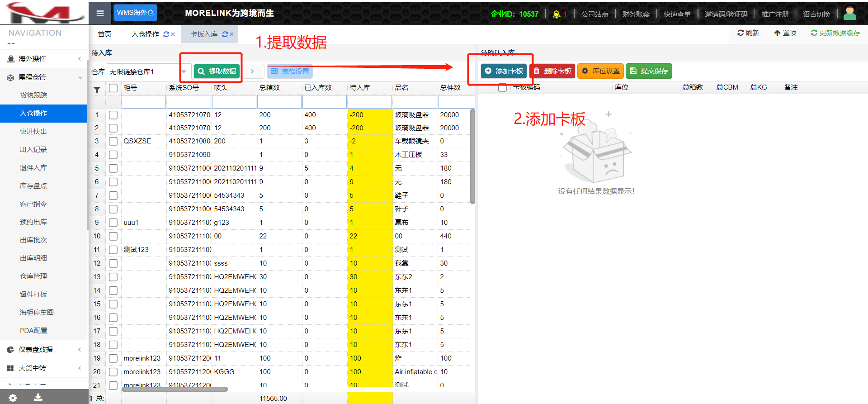
Task: Close the 卡板入库 tab with its x icon
Action: [232, 34]
